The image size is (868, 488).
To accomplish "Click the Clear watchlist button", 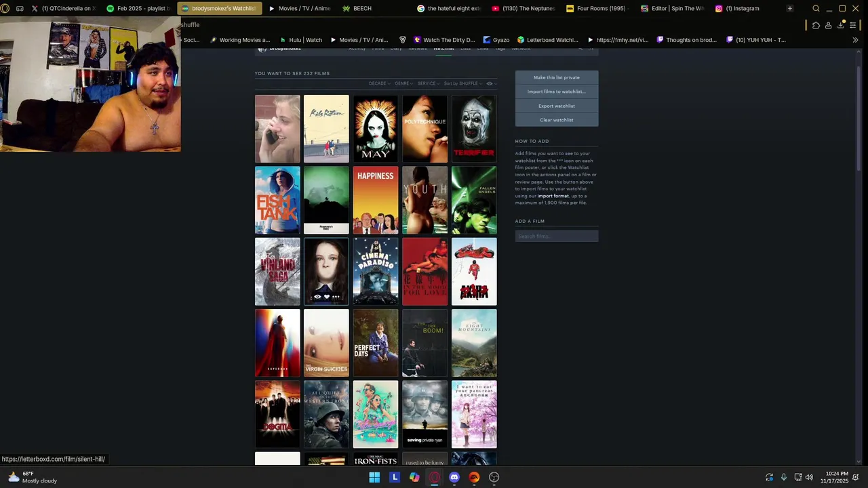I will (x=557, y=120).
